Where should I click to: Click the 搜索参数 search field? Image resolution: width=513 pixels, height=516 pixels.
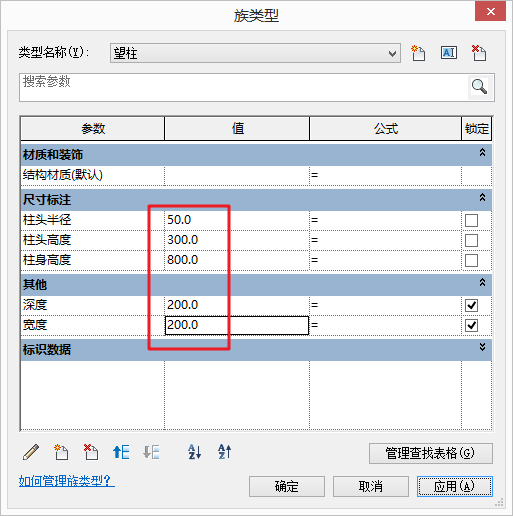pos(244,87)
